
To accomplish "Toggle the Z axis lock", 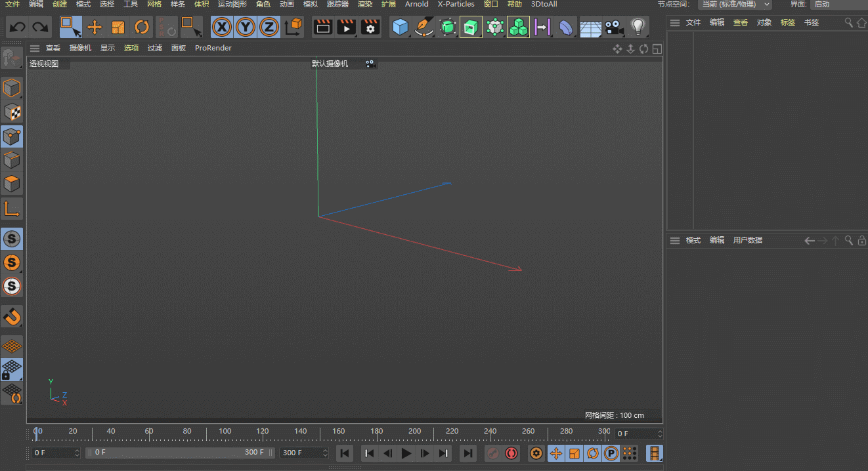I will click(269, 27).
